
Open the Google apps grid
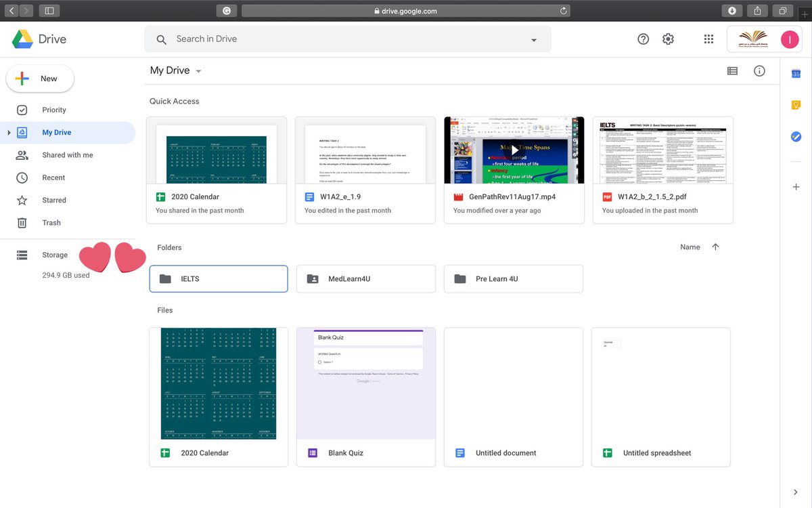pos(708,39)
